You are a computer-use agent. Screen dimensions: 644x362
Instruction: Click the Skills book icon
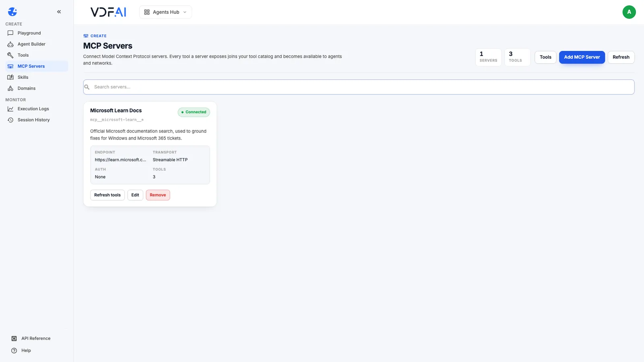[x=10, y=77]
